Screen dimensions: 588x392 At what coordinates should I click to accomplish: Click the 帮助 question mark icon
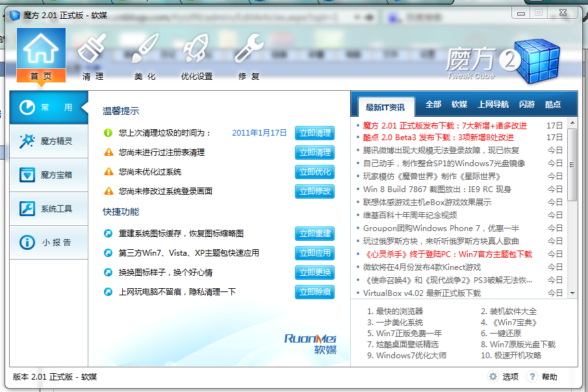point(531,376)
